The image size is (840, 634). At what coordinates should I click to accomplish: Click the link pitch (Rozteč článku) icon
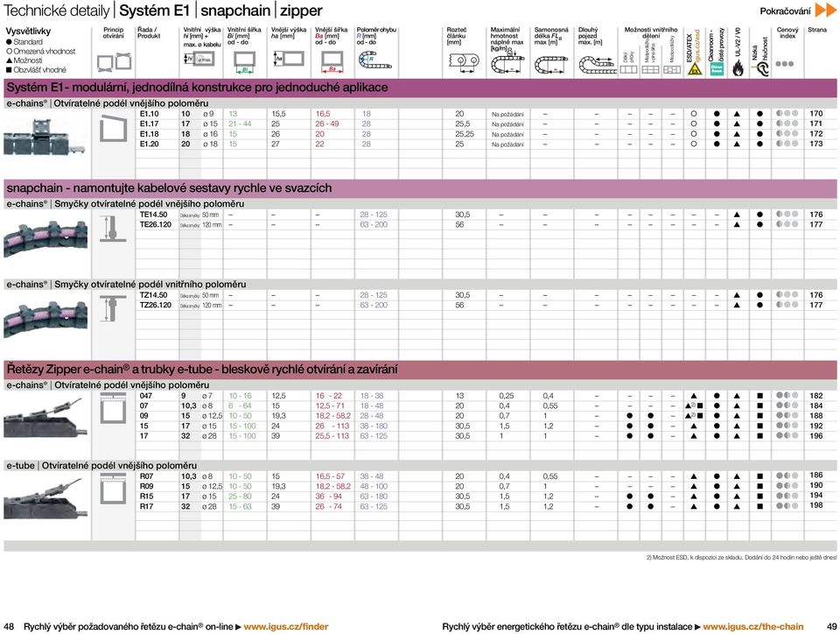click(x=464, y=61)
